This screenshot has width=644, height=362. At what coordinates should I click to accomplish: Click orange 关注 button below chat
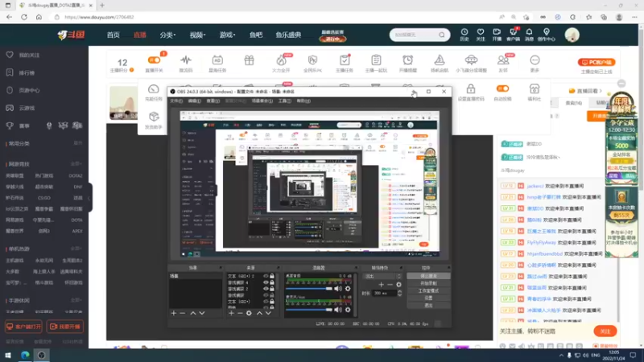point(605,331)
